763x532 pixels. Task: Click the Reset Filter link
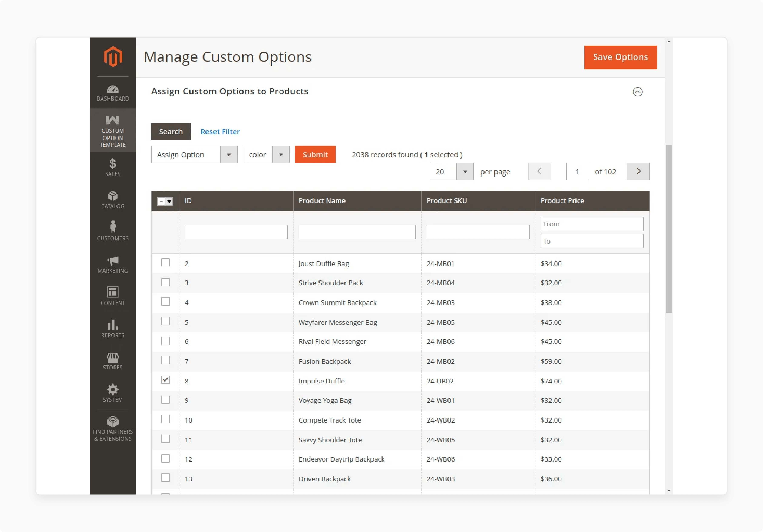[x=220, y=132]
